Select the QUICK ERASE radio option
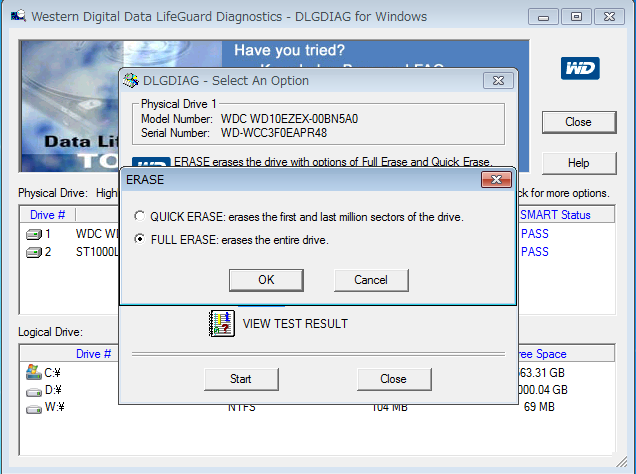The image size is (636, 474). pyautogui.click(x=140, y=216)
